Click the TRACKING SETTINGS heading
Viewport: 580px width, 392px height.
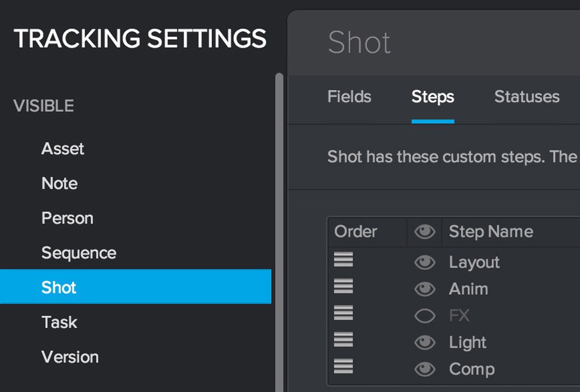140,39
